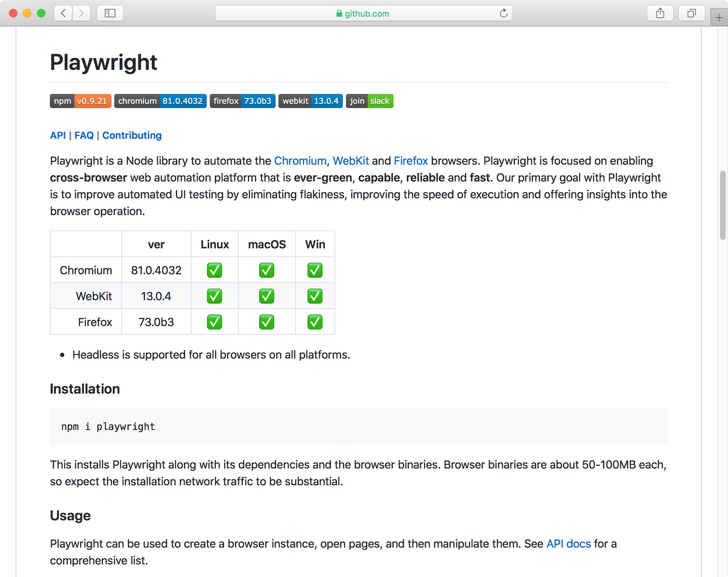Click the Firefox Win check mark

tap(315, 322)
